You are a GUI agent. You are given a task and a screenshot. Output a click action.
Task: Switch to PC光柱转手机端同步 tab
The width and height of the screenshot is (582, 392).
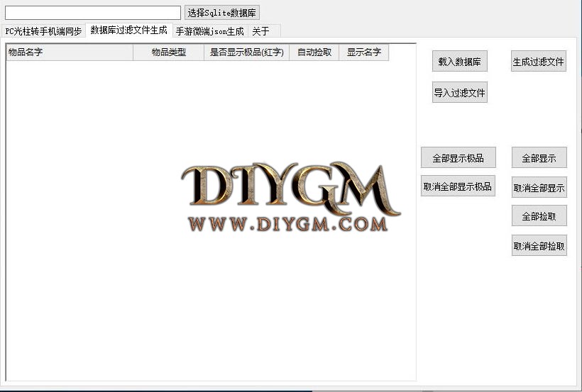(43, 31)
